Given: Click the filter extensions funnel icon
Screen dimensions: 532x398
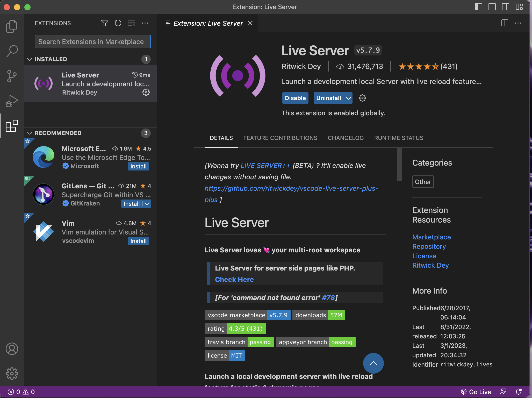Looking at the screenshot, I should [104, 23].
